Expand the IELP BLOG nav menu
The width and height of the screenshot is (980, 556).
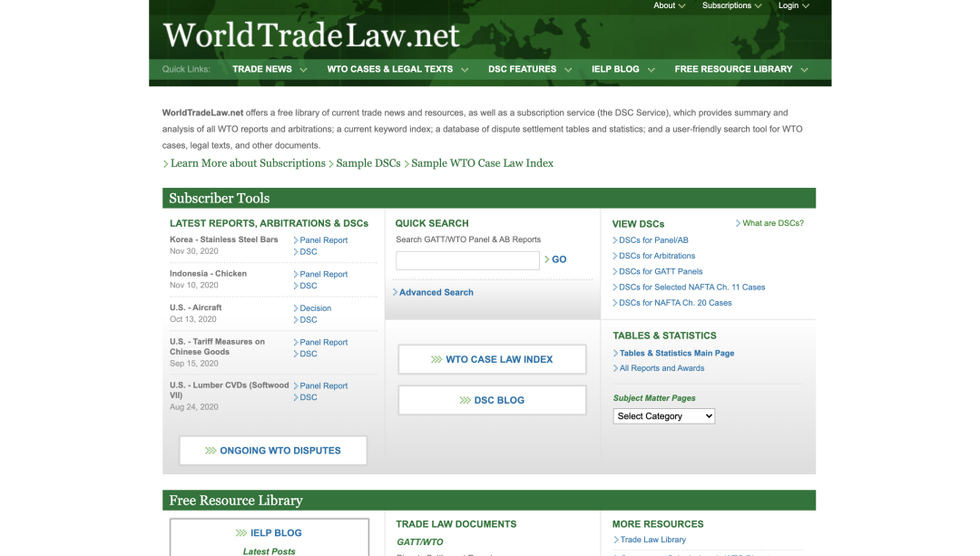(622, 69)
